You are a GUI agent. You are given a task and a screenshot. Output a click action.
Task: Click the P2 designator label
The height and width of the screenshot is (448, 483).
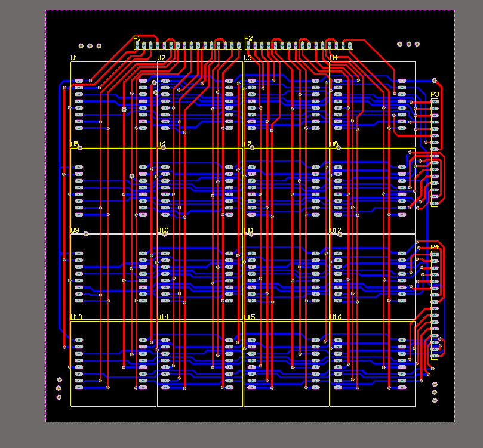[x=248, y=38]
